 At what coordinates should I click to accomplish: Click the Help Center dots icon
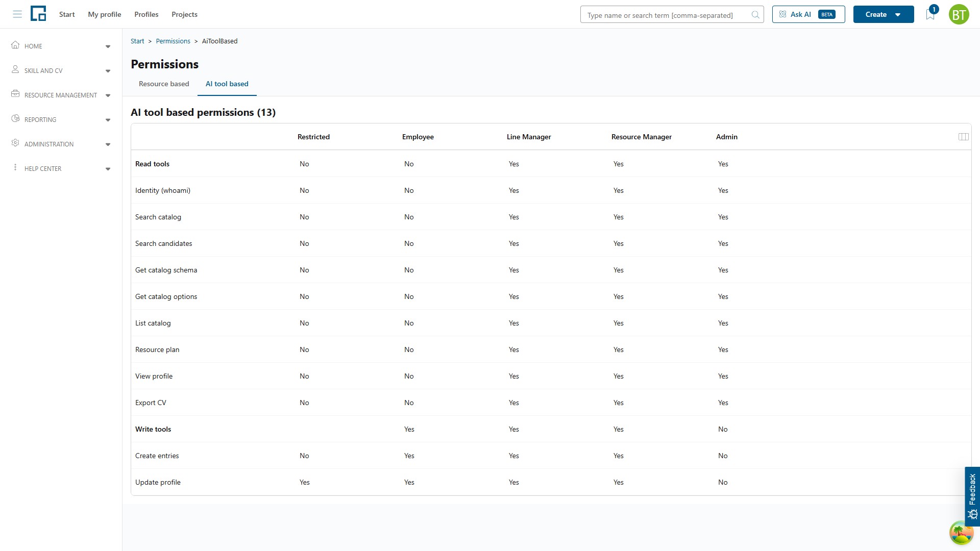pos(15,167)
